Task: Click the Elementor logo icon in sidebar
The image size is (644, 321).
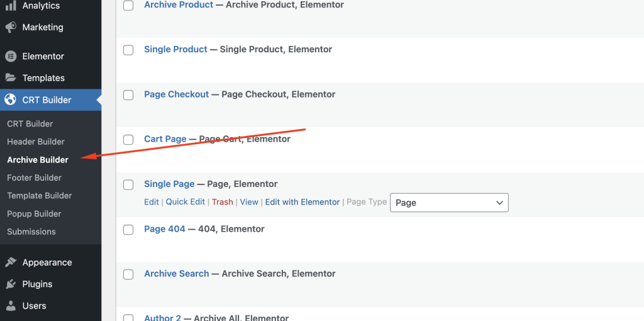Action: click(x=11, y=56)
